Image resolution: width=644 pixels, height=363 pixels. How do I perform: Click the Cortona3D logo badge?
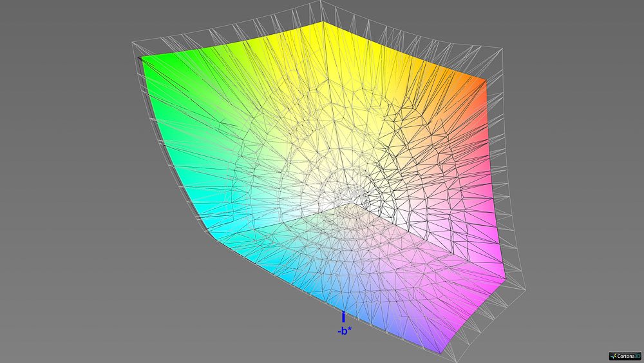[x=625, y=356]
